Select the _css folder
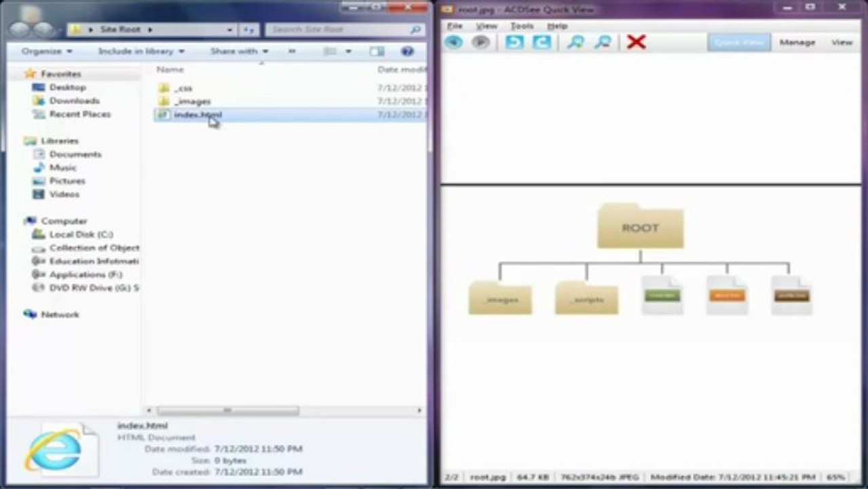Screen dimensions: 868x489 pyautogui.click(x=183, y=88)
